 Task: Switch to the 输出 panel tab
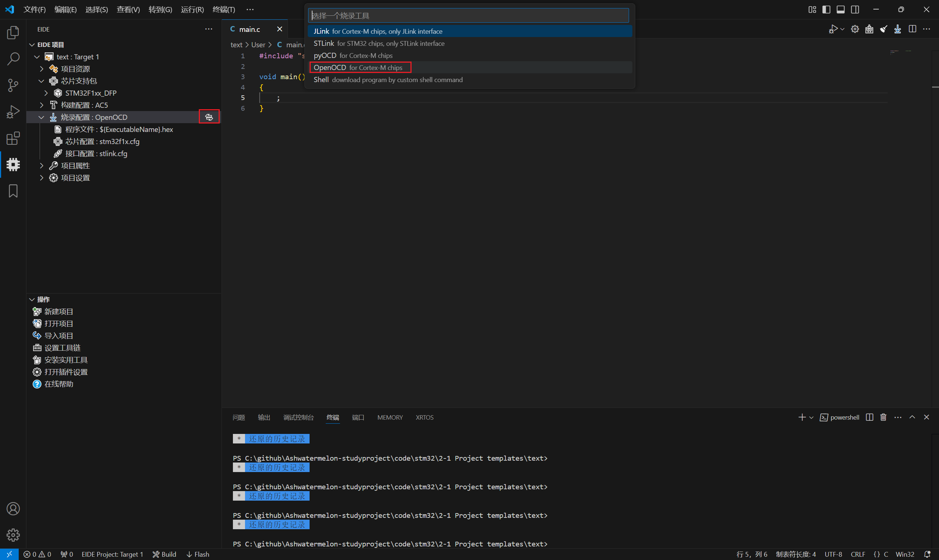pos(263,417)
